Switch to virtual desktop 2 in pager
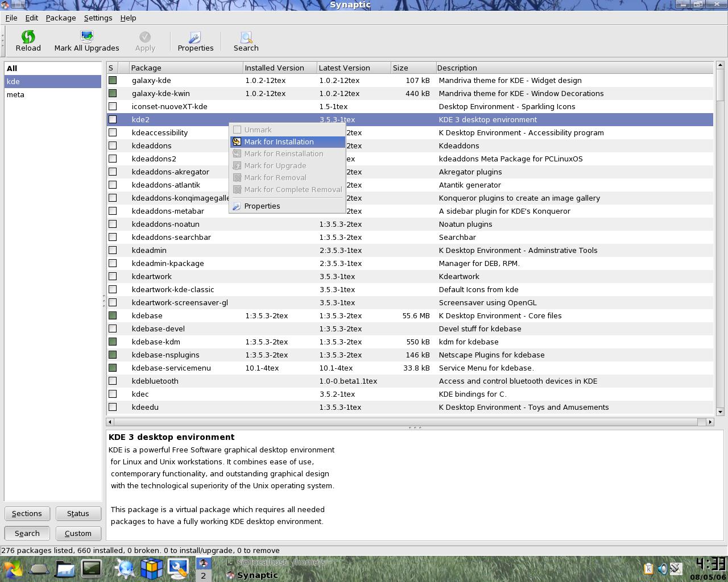The image size is (728, 582). coord(203,575)
